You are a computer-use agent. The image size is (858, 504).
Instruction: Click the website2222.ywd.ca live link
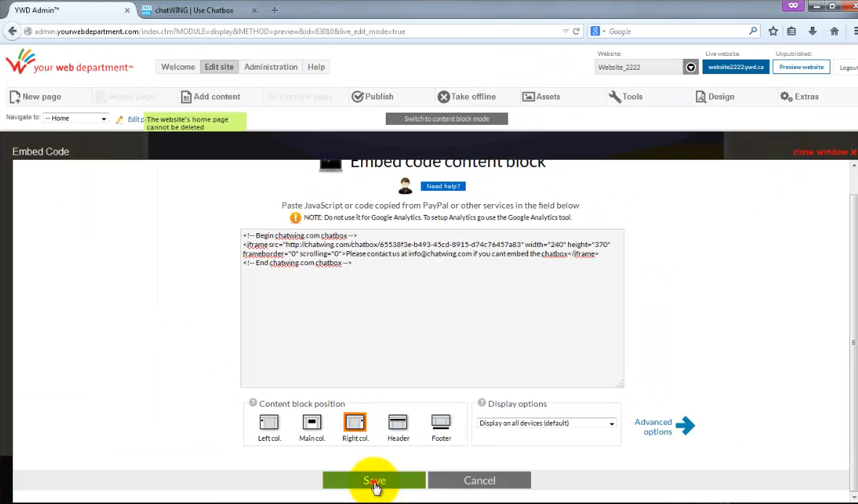click(x=735, y=67)
